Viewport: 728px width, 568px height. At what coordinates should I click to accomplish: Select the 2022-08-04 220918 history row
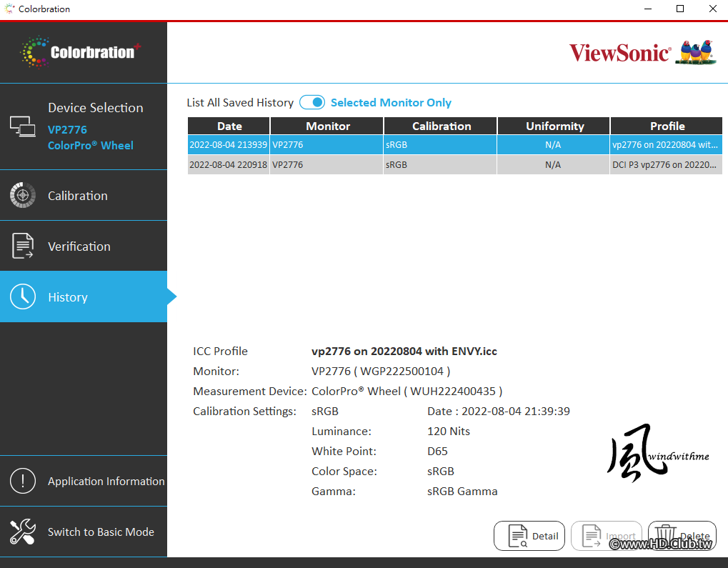pos(455,164)
